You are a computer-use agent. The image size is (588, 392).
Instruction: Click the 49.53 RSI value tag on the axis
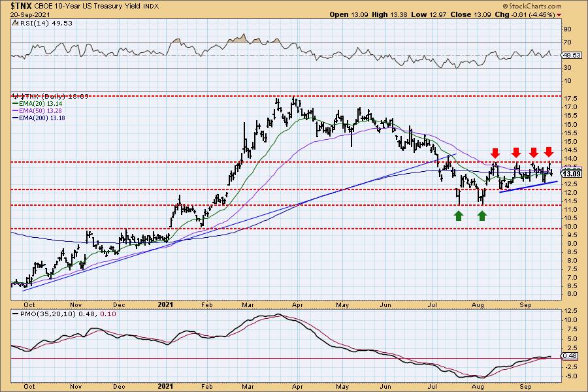click(x=572, y=55)
